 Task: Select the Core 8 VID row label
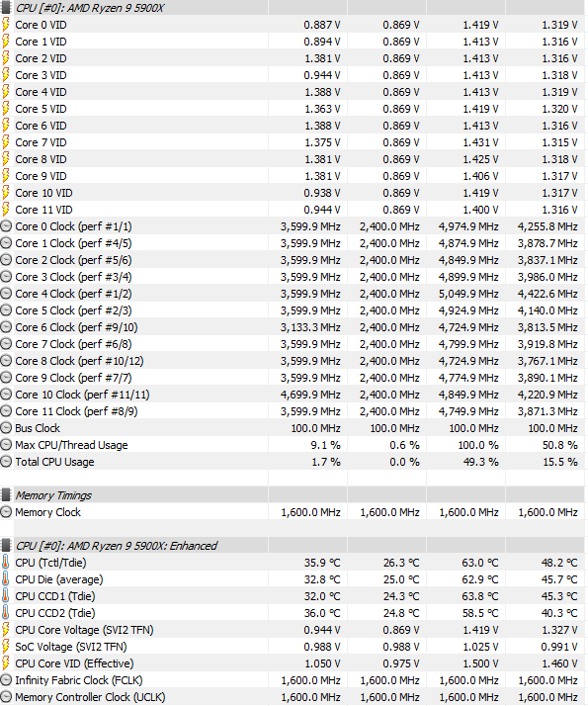pyautogui.click(x=41, y=159)
